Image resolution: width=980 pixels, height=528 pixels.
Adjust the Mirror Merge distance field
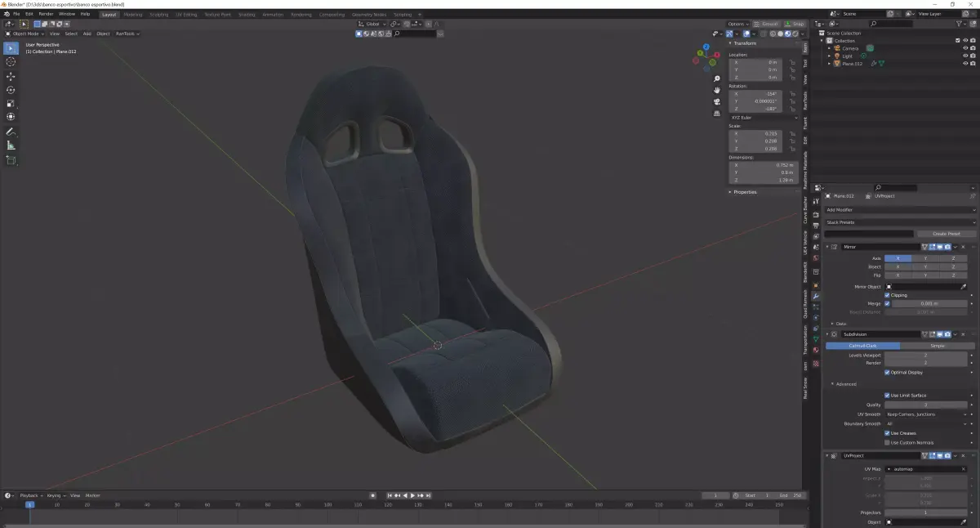[930, 303]
